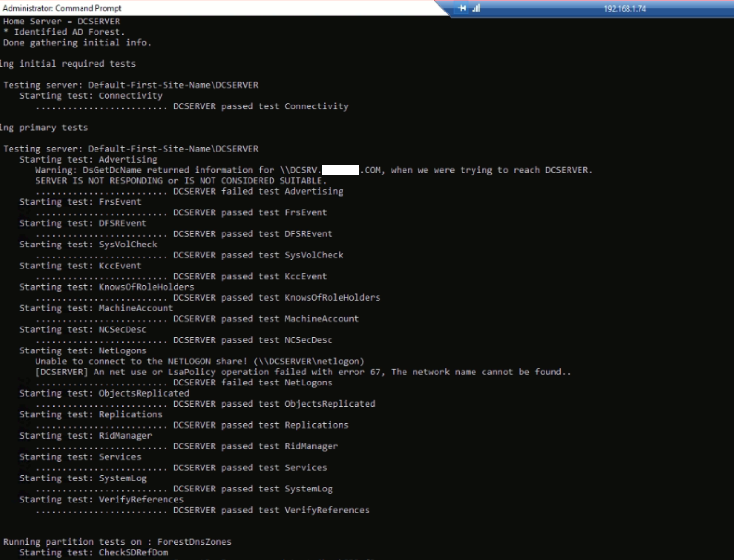This screenshot has height=560, width=734.
Task: Click 'DCSERVER passed test Replications' result
Action: pos(260,425)
